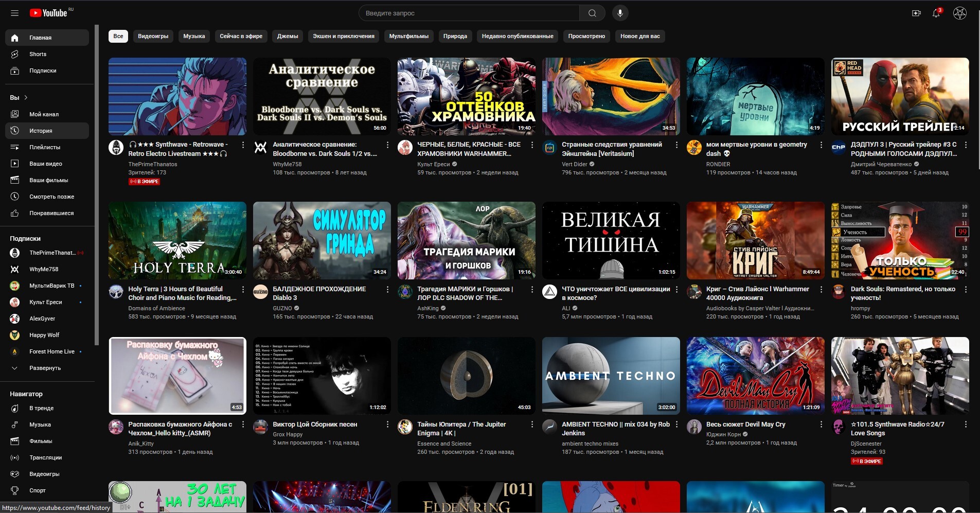Screen dimensions: 980x513
Task: Open Понравившиеся in the sidebar
Action: pos(47,213)
